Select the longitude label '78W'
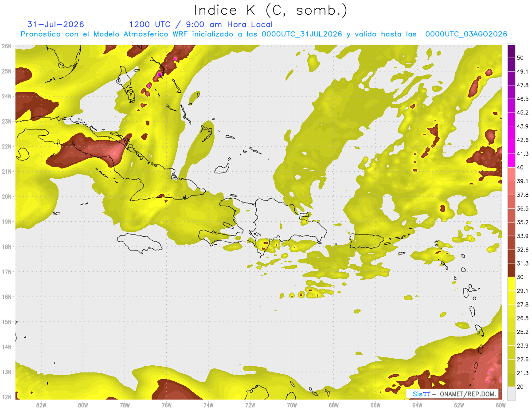532x411 pixels. (125, 405)
